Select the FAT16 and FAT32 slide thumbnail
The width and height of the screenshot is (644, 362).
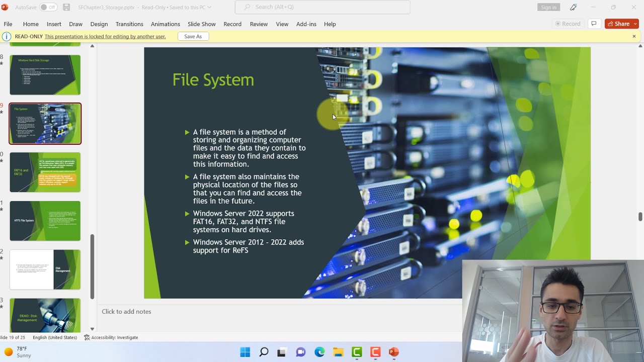point(45,172)
